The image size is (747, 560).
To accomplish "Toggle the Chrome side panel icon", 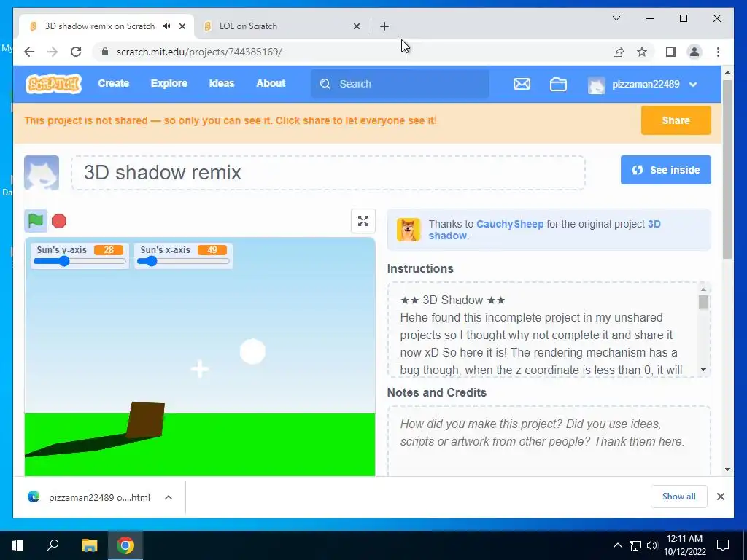I will [671, 52].
